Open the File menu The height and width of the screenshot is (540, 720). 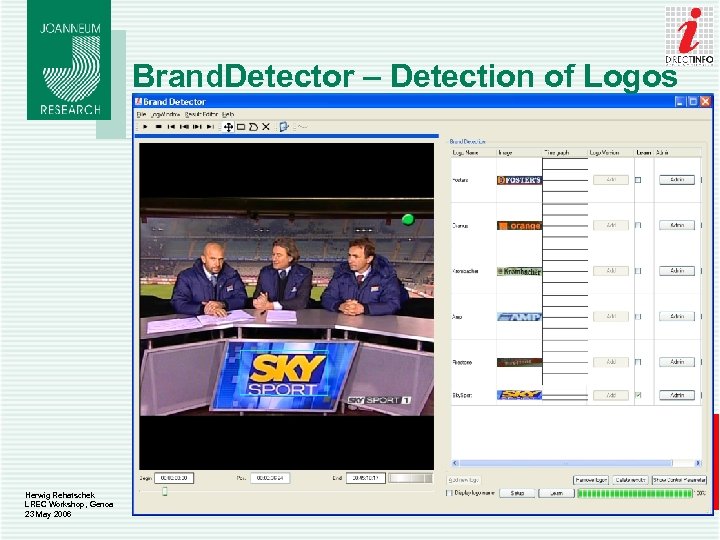(x=141, y=114)
